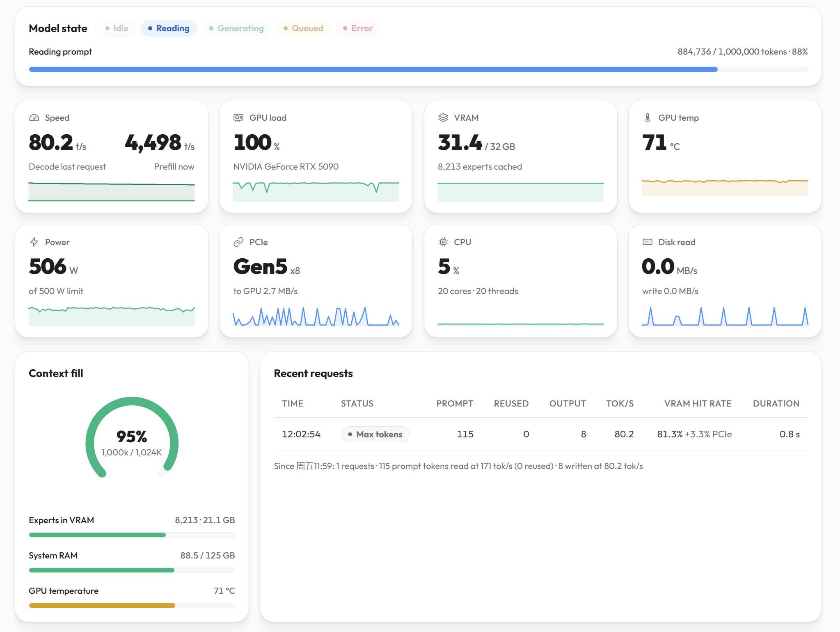Viewport: 840px width, 632px height.
Task: Click the TIME column header
Action: coord(293,404)
